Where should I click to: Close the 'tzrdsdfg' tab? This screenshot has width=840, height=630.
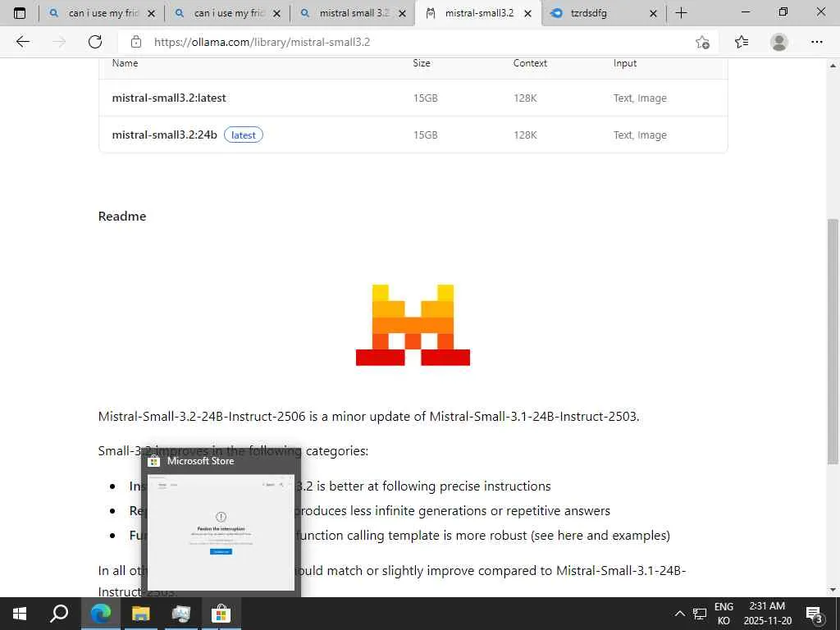click(653, 13)
